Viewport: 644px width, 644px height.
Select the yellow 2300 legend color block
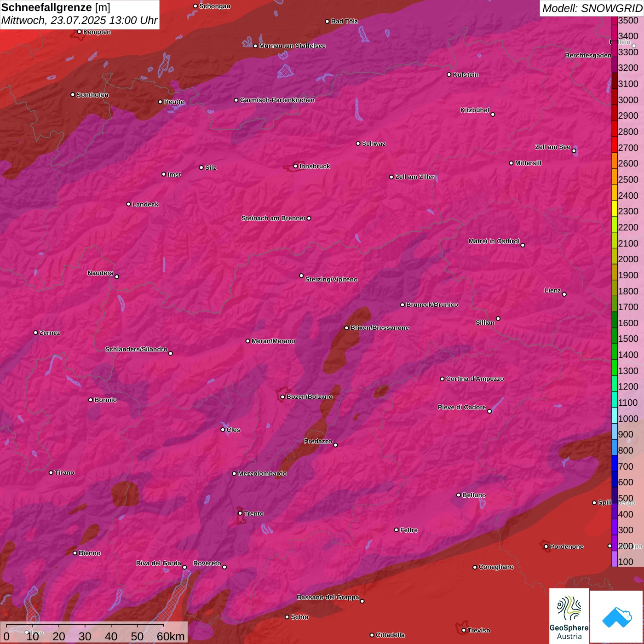click(615, 208)
